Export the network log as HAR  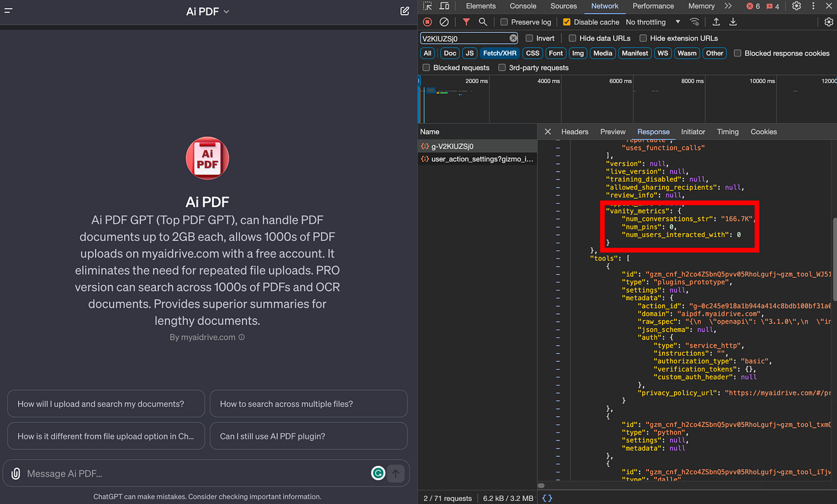click(x=733, y=22)
